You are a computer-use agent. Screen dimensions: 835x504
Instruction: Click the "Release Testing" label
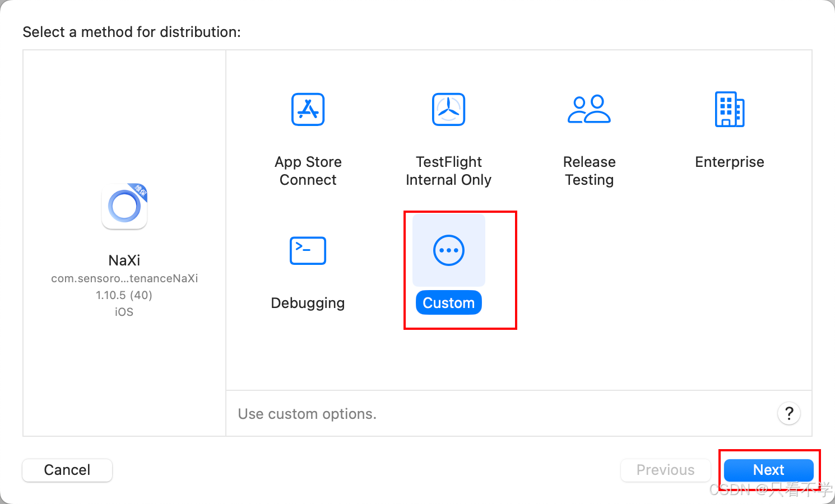click(x=589, y=171)
